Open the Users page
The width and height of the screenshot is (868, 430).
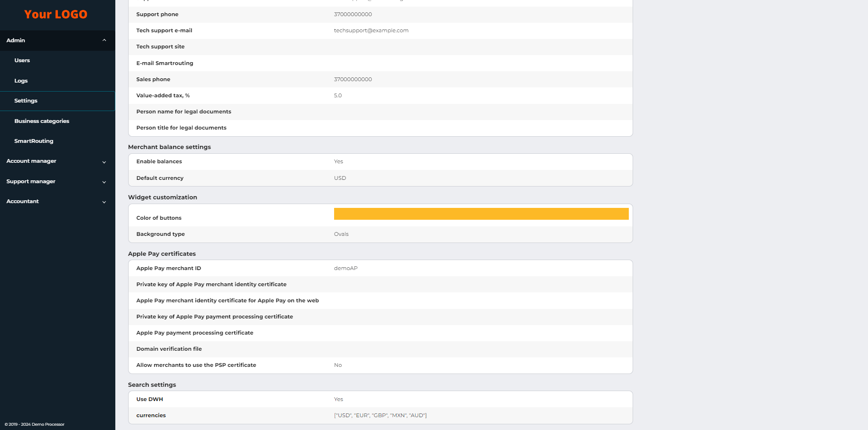(x=22, y=60)
